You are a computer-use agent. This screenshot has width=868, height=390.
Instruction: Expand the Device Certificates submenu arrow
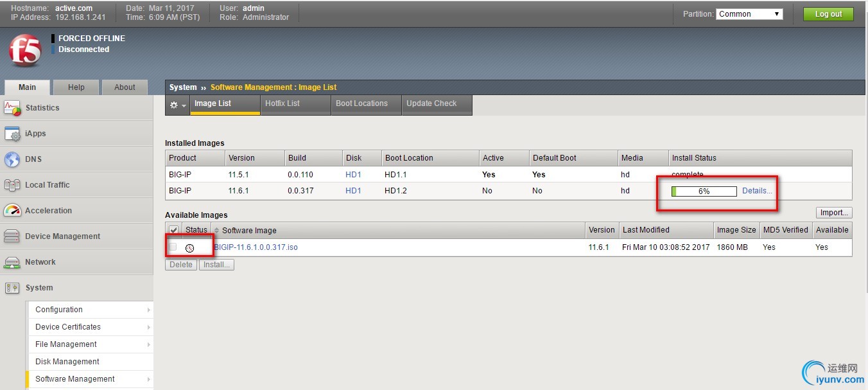pyautogui.click(x=149, y=327)
